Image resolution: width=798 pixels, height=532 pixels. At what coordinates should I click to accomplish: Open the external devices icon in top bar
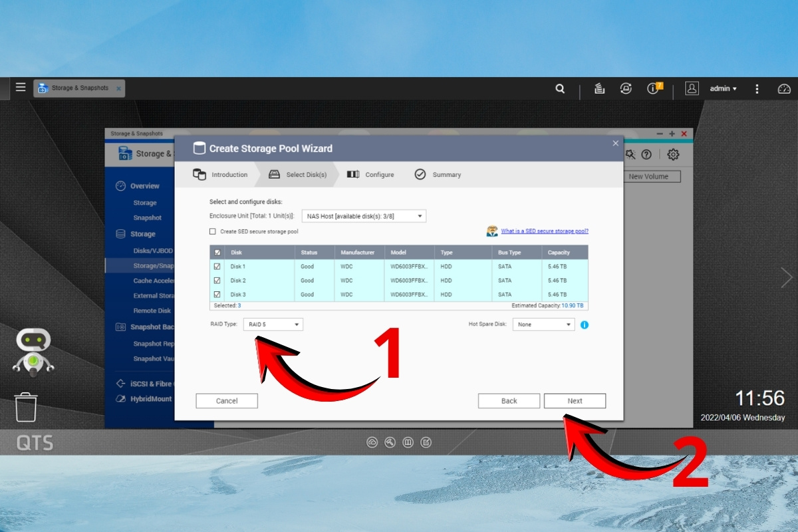[626, 88]
